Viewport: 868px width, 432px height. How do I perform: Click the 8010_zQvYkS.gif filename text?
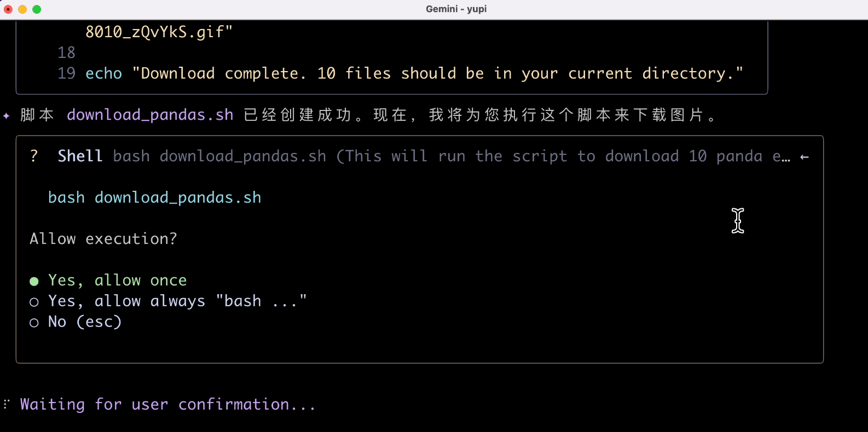159,32
